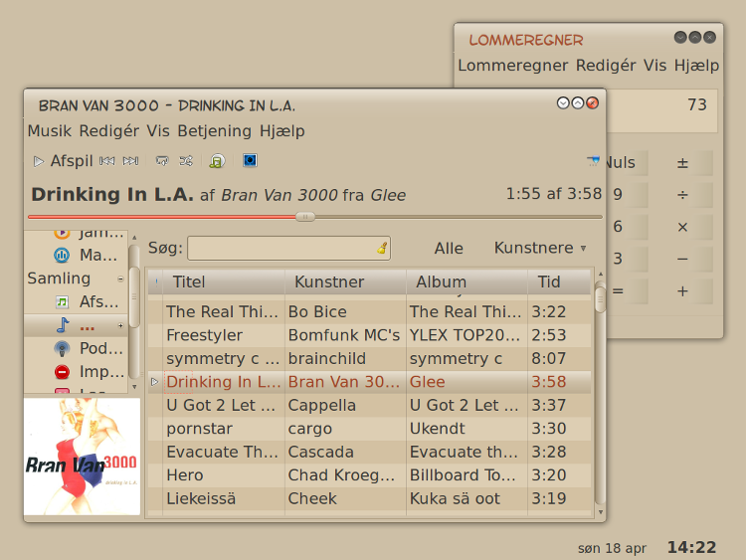Screen dimensions: 746x560
Task: Select the track The Real Thi... by Bo Bice
Action: pyautogui.click(x=369, y=311)
